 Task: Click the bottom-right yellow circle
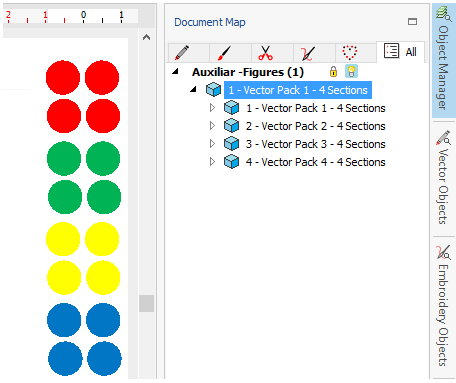(103, 278)
